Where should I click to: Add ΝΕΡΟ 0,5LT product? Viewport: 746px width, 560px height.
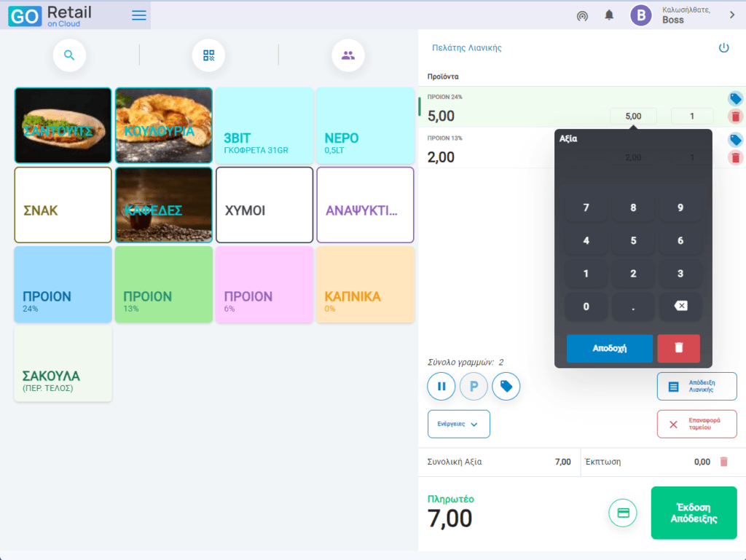(366, 125)
